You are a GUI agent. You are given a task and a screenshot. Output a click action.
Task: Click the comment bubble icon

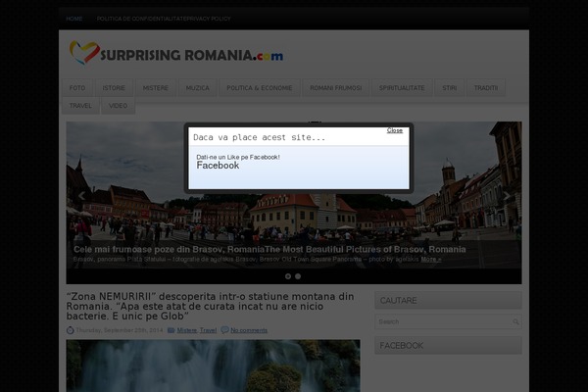(224, 330)
